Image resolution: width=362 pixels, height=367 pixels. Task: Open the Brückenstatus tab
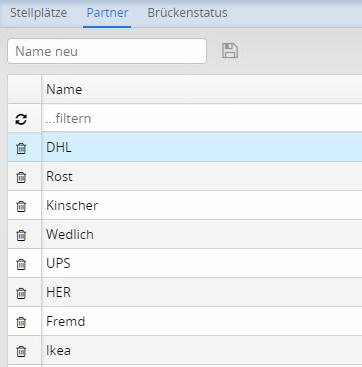click(x=187, y=13)
